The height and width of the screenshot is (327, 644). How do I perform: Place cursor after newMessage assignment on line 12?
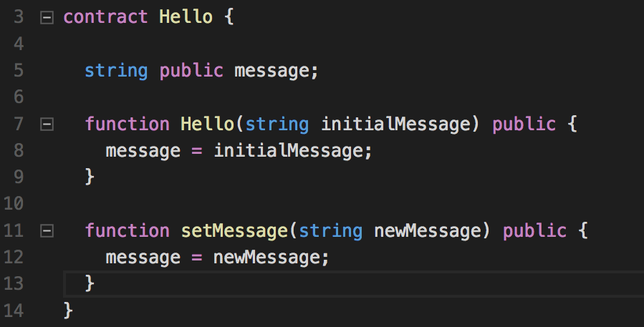point(330,258)
